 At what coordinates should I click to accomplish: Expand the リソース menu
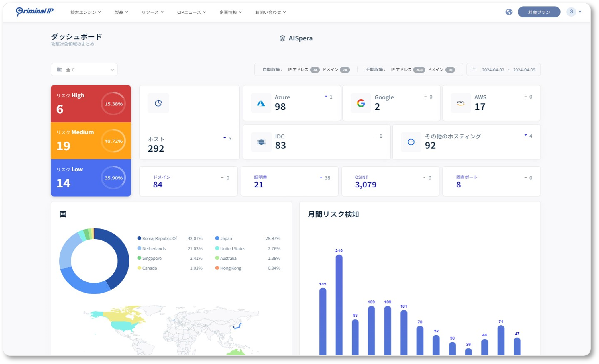152,12
